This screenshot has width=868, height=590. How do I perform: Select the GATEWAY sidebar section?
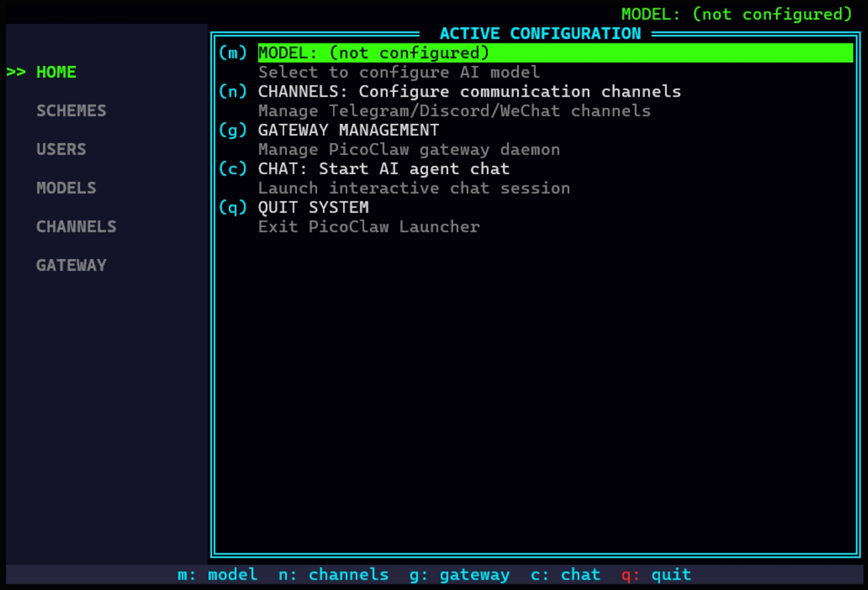pos(71,265)
